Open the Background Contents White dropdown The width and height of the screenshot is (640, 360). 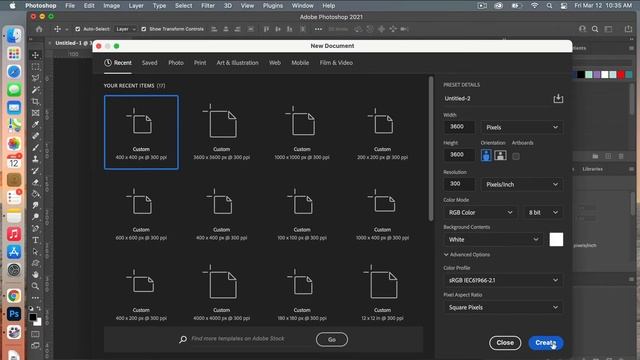[x=493, y=240]
